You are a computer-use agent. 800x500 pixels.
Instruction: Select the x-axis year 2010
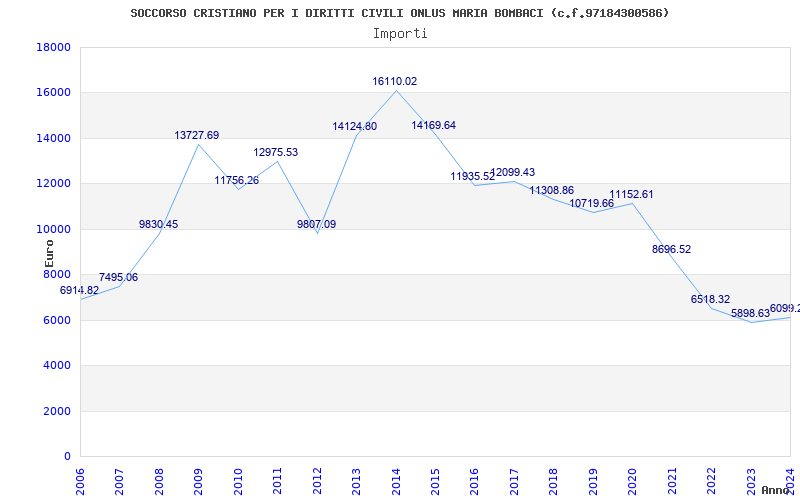238,481
